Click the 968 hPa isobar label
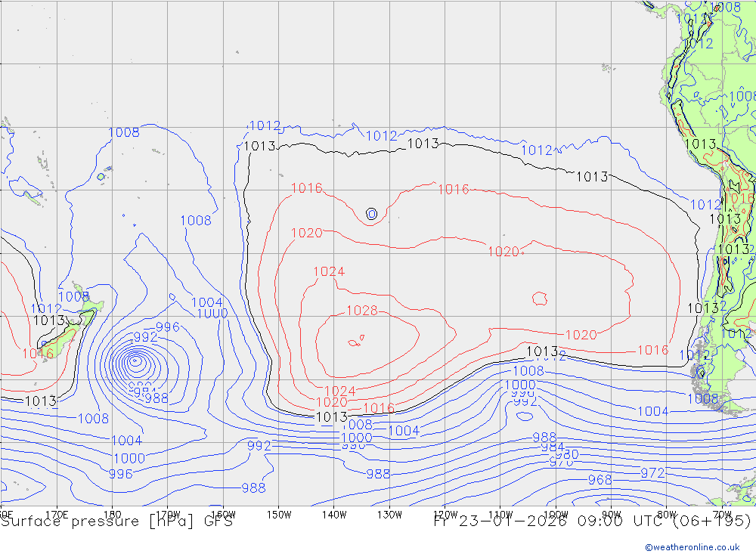Image resolution: width=756 pixels, height=554 pixels. 600,480
